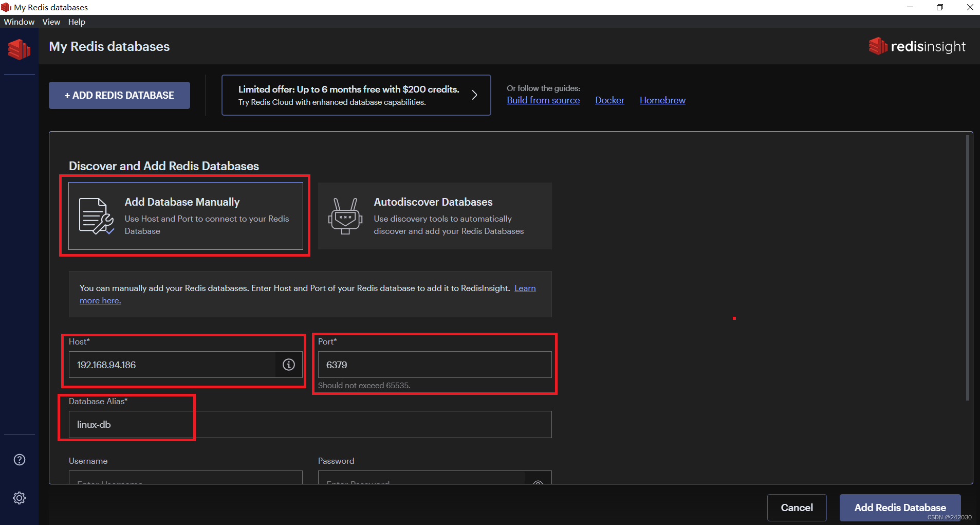The image size is (980, 525).
Task: Click the redisinsight logo in the header
Action: click(x=917, y=46)
